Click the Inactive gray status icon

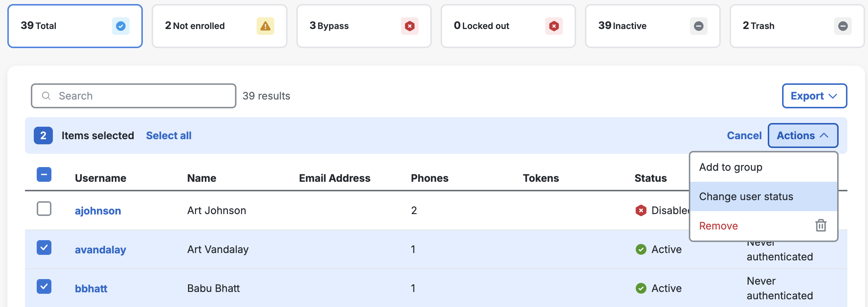699,26
